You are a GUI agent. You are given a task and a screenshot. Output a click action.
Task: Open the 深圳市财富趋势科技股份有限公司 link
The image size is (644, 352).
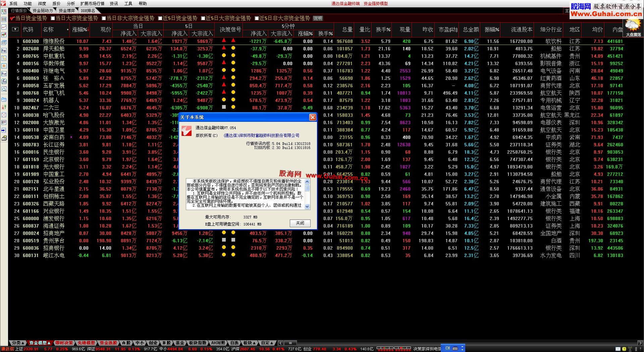click(x=262, y=136)
